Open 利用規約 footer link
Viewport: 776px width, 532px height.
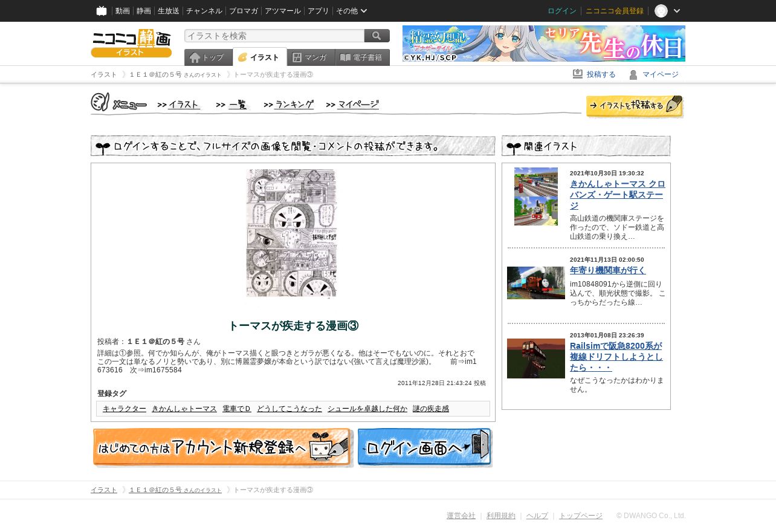[x=501, y=516]
